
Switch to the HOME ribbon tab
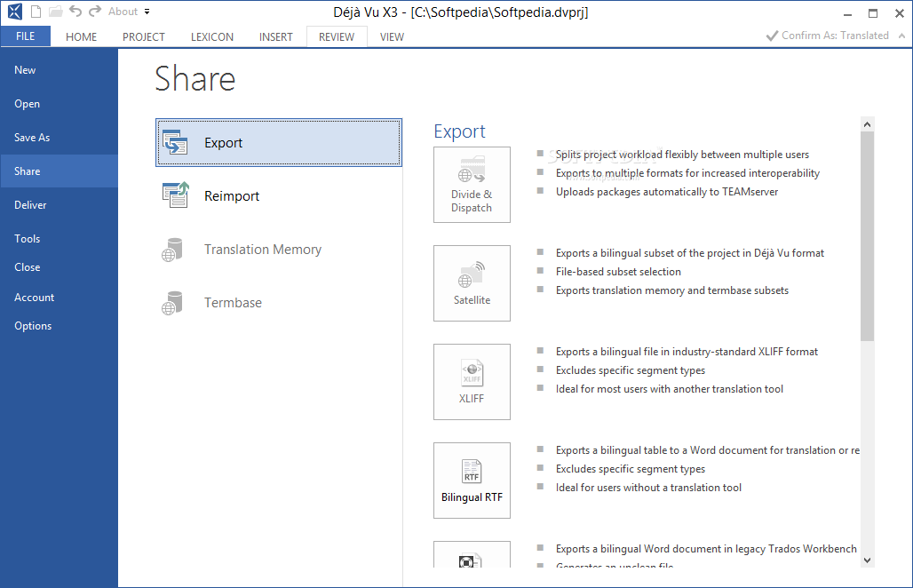[81, 36]
